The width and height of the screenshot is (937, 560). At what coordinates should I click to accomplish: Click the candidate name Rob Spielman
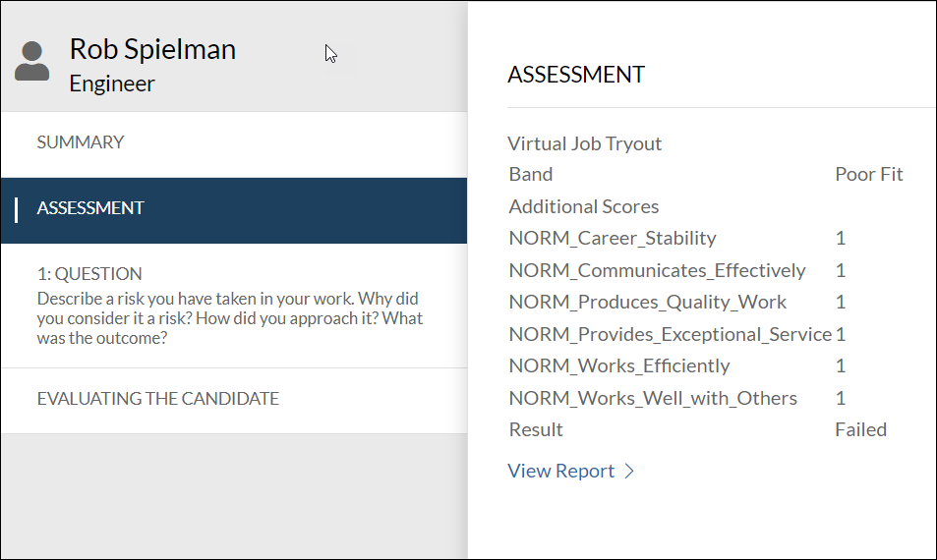152,49
